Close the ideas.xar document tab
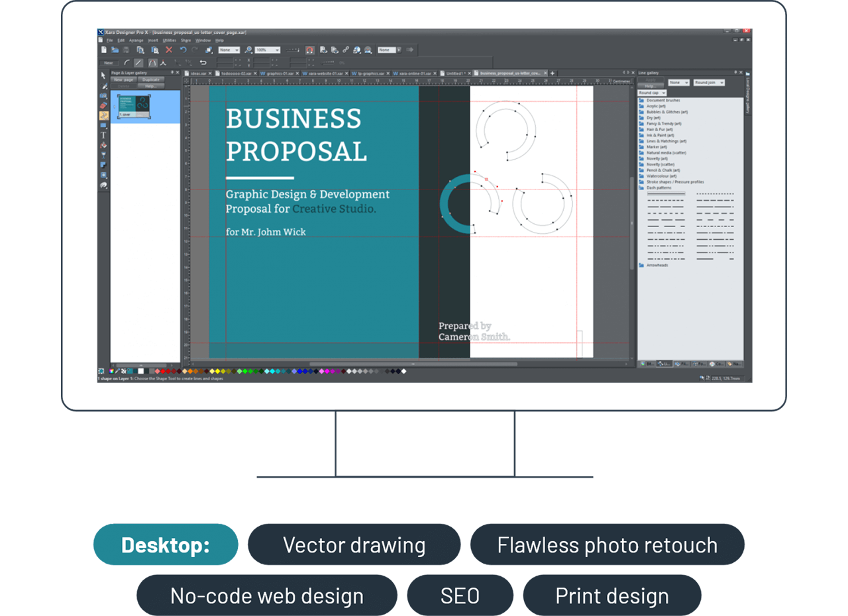The image size is (848, 616). point(210,73)
